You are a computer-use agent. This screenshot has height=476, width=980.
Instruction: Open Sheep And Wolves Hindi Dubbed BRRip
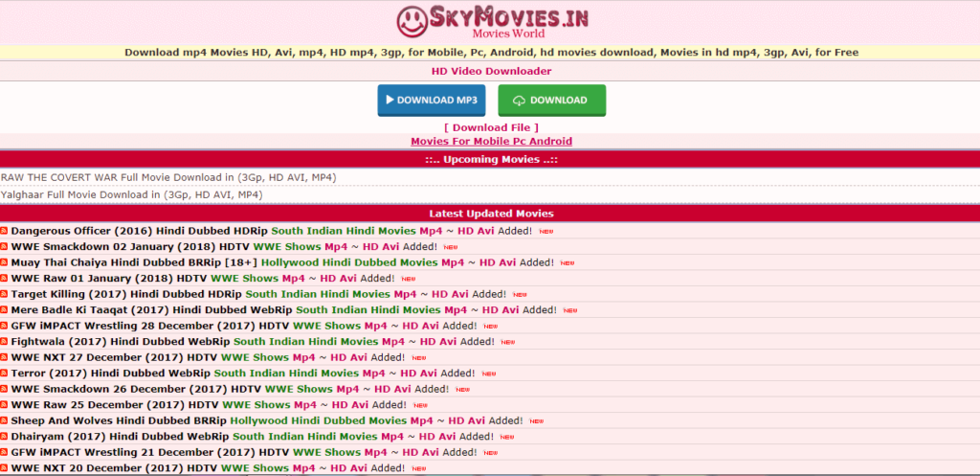pos(119,420)
